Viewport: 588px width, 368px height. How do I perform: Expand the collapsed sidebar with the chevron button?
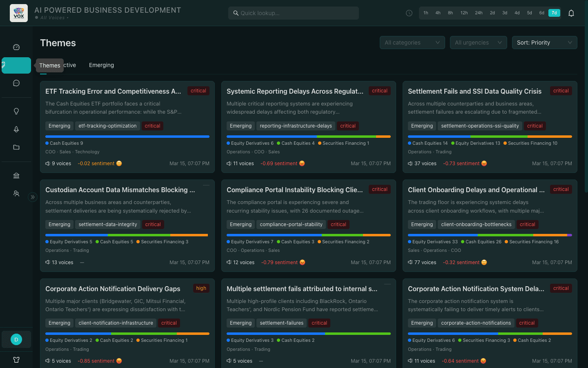pos(33,197)
